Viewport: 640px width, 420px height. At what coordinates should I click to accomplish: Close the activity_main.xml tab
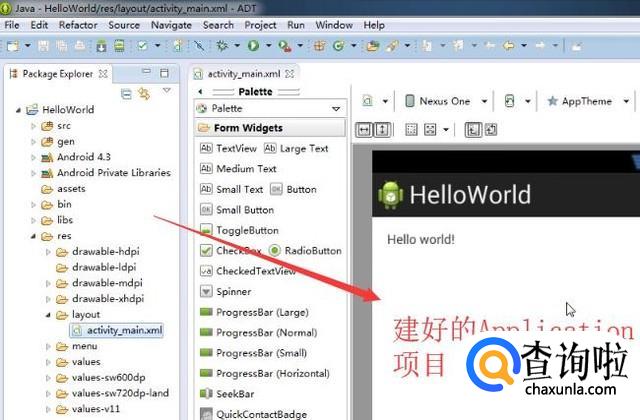pos(289,74)
